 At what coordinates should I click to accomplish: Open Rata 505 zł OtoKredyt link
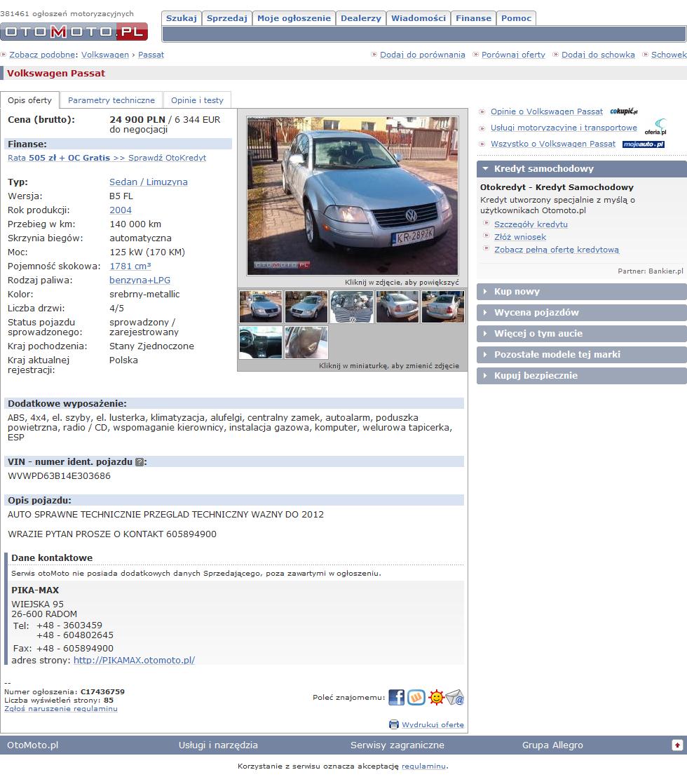(x=107, y=158)
